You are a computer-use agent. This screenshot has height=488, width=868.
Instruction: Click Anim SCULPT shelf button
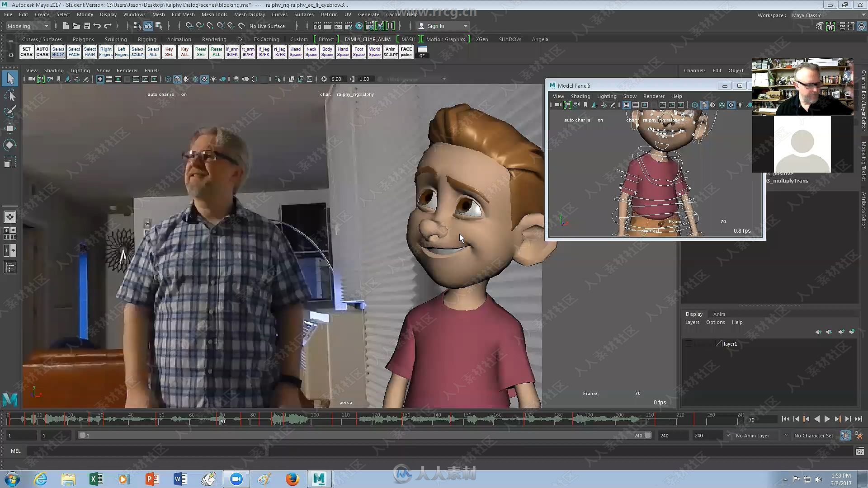[x=390, y=52]
